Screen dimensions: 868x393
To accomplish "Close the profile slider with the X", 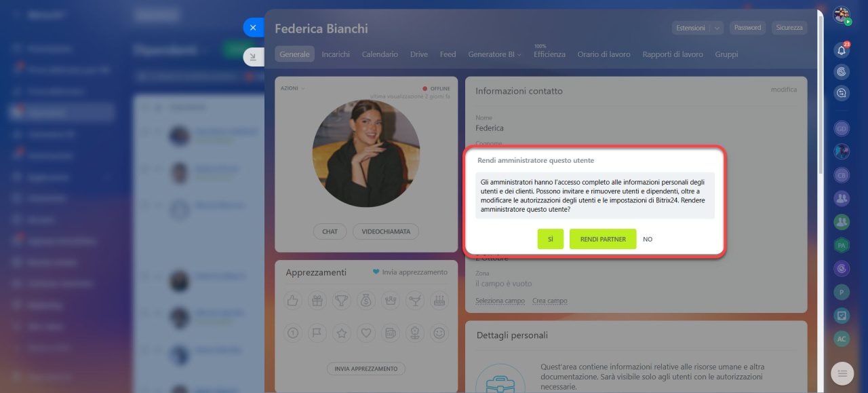I will (x=253, y=28).
